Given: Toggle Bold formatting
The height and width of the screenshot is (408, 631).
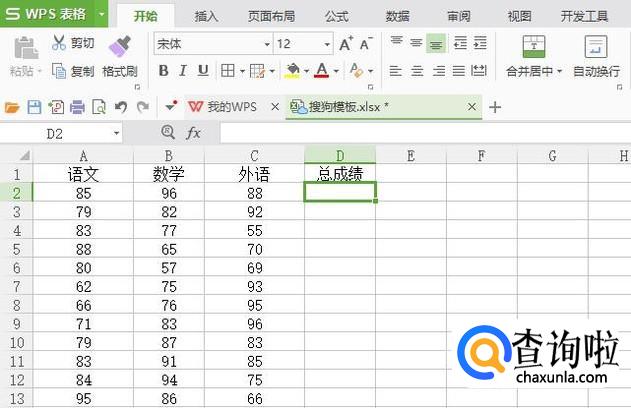Looking at the screenshot, I should 163,71.
